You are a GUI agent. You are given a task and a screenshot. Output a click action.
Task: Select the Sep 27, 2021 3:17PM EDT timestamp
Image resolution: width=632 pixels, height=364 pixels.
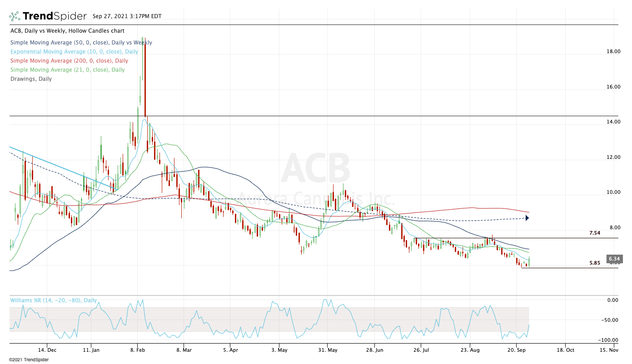(127, 16)
